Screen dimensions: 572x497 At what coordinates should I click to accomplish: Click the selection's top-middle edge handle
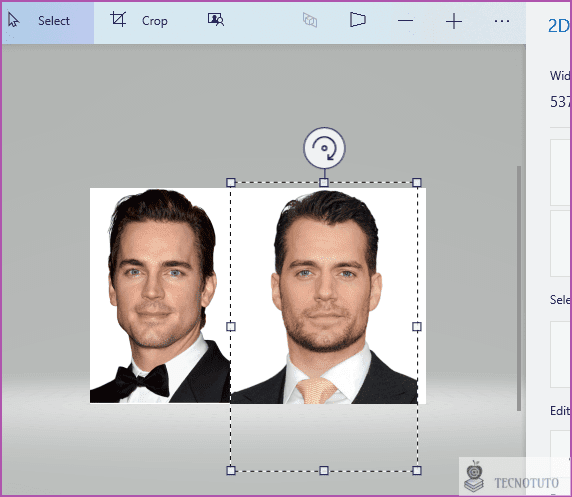(x=324, y=182)
